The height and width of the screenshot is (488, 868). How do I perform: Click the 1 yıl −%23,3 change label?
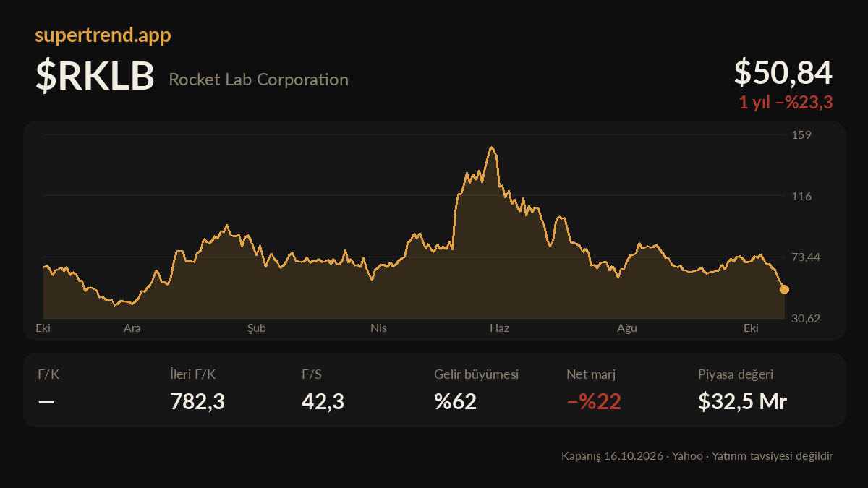786,103
